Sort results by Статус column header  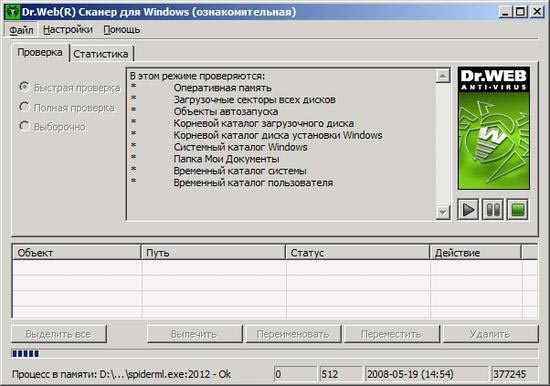pos(357,253)
